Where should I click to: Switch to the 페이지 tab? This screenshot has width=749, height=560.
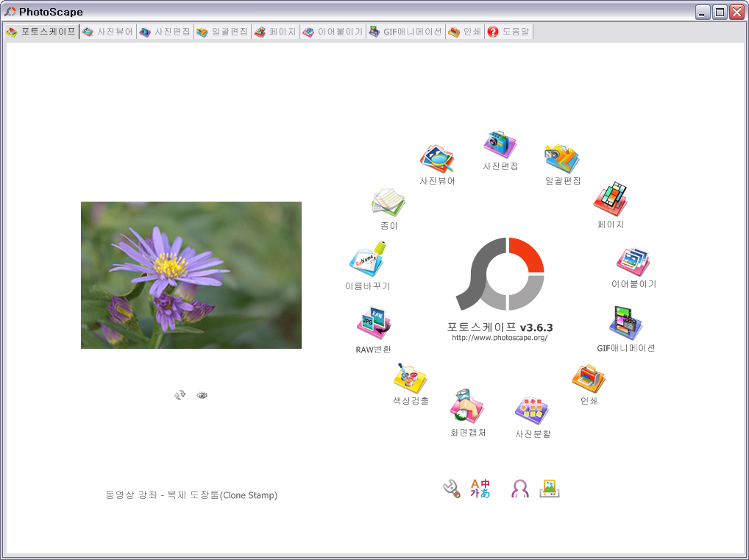pyautogui.click(x=275, y=32)
